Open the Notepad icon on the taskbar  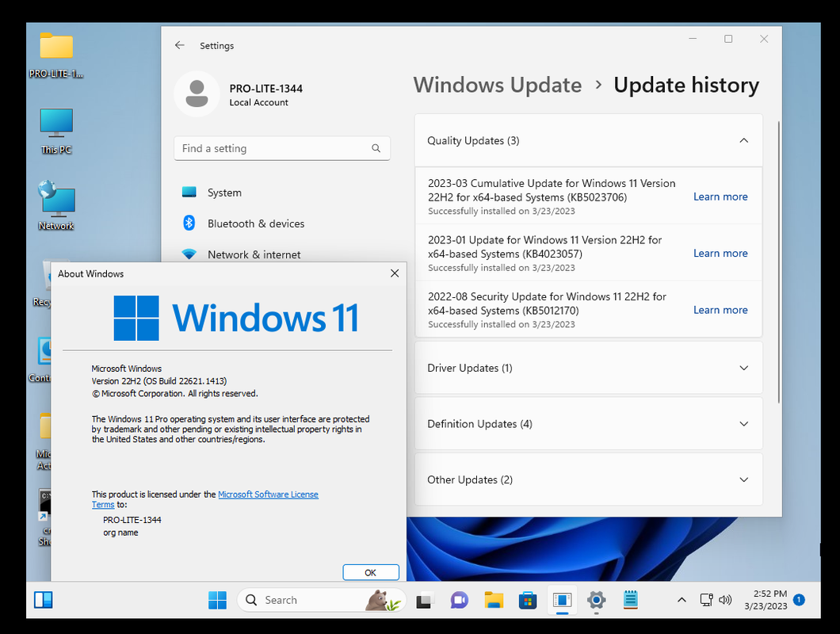[631, 600]
